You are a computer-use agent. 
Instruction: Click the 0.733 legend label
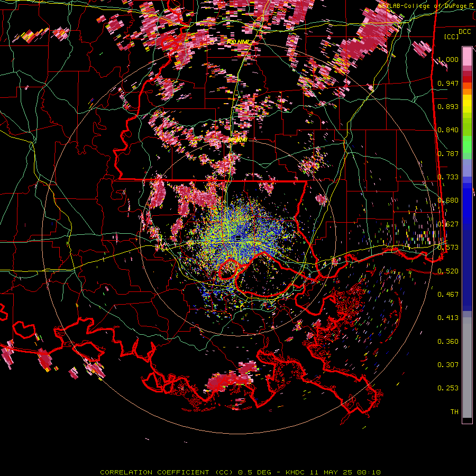(448, 177)
